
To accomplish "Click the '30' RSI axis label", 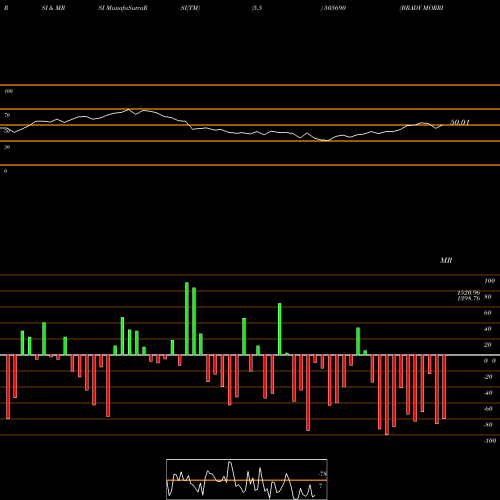I will click(x=7, y=147).
